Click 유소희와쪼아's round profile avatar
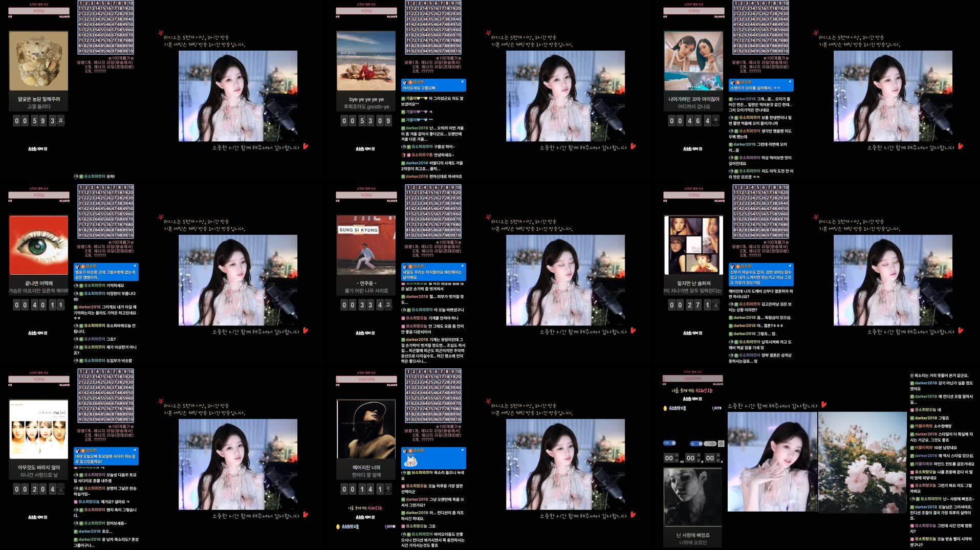This screenshot has height=550, width=980. click(x=403, y=147)
